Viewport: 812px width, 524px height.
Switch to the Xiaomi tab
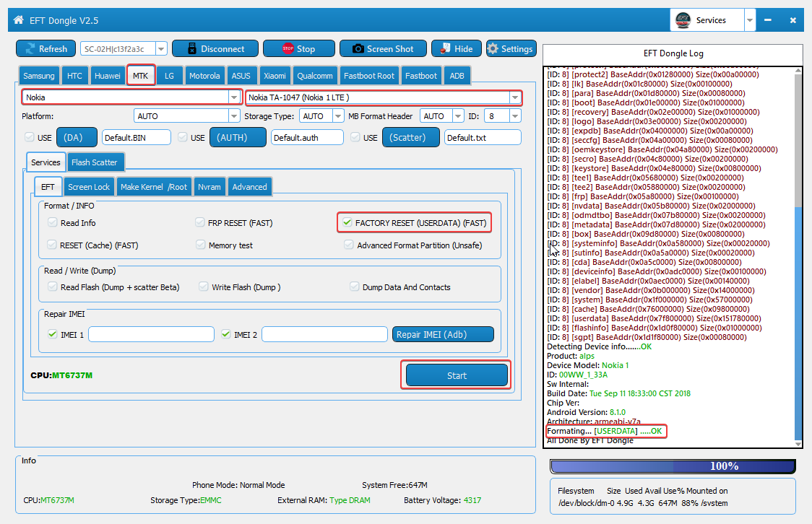click(x=275, y=76)
